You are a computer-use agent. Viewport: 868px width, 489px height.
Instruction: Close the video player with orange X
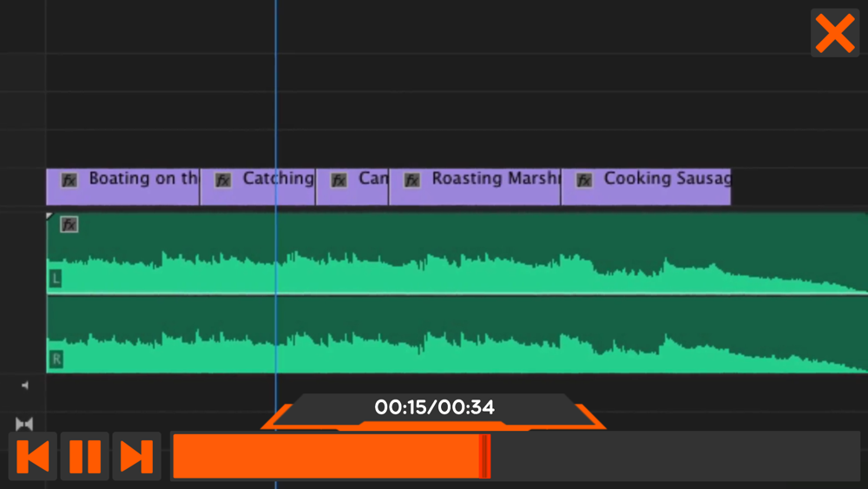[835, 33]
